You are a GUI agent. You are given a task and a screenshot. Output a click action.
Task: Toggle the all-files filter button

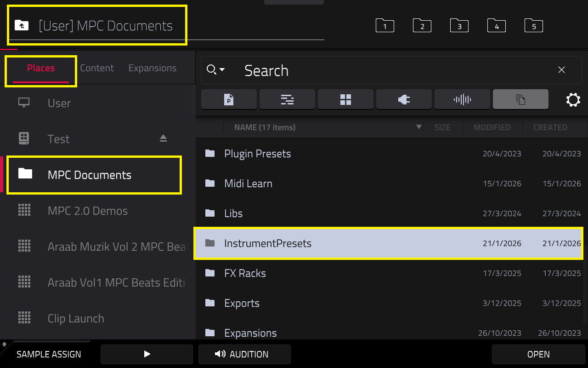tap(520, 99)
